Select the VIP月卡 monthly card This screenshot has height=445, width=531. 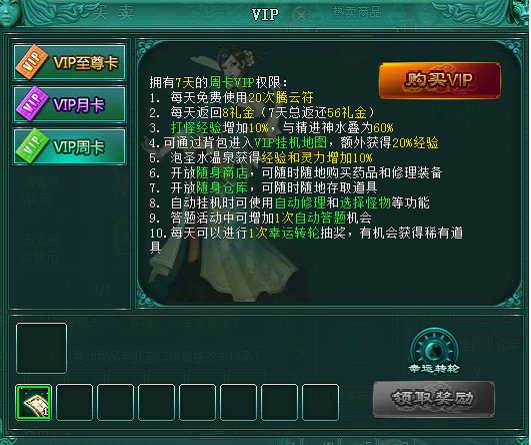(x=69, y=104)
